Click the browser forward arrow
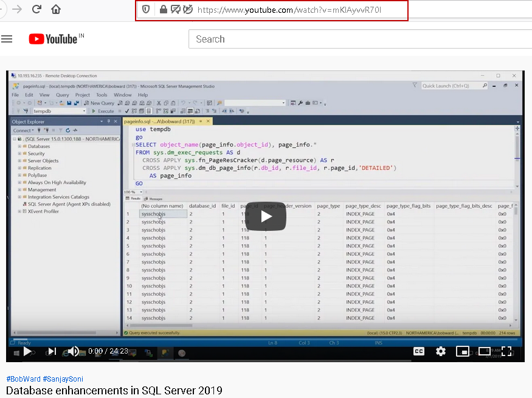The image size is (532, 398). click(x=17, y=9)
